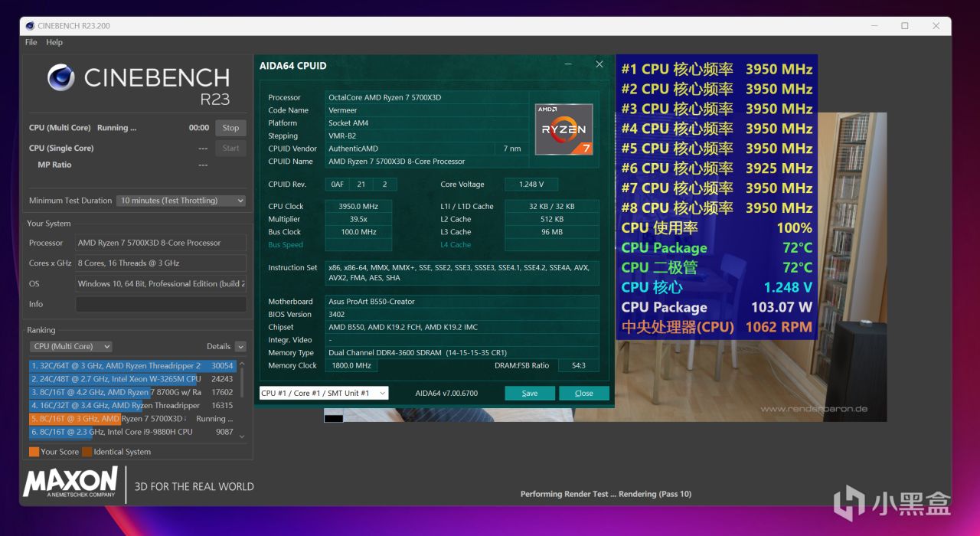The height and width of the screenshot is (536, 980).
Task: Click the Close button in AIDA64 CPUID
Action: coord(584,393)
